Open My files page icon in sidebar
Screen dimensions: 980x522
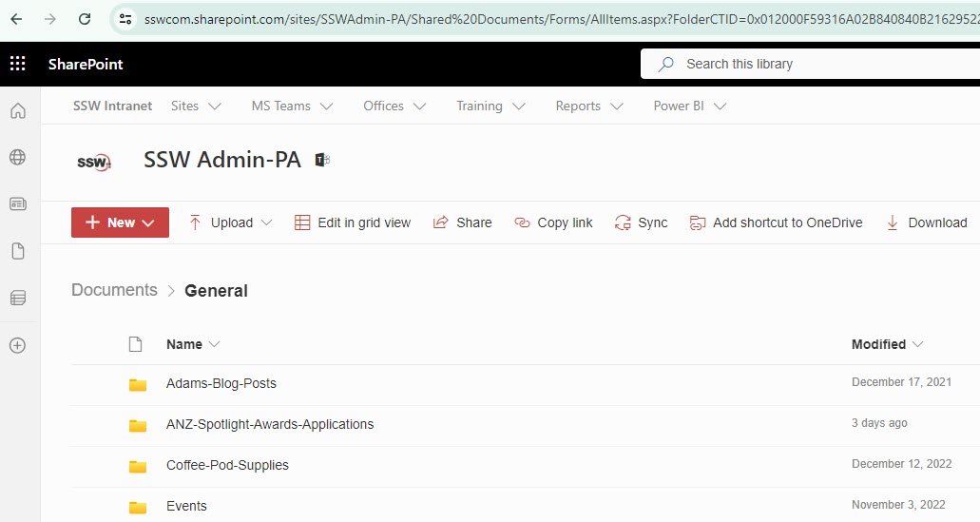tap(17, 251)
